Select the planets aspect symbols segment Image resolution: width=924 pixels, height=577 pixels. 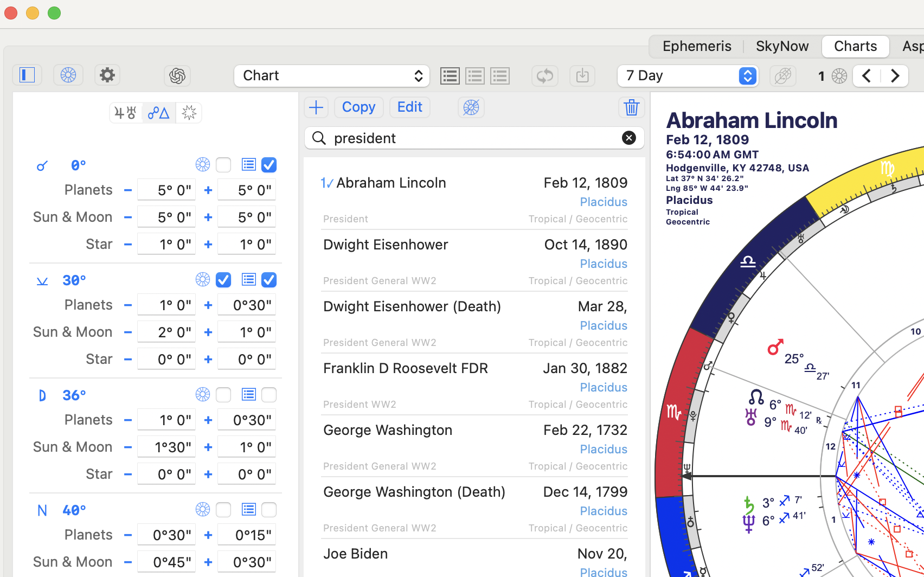tap(125, 112)
